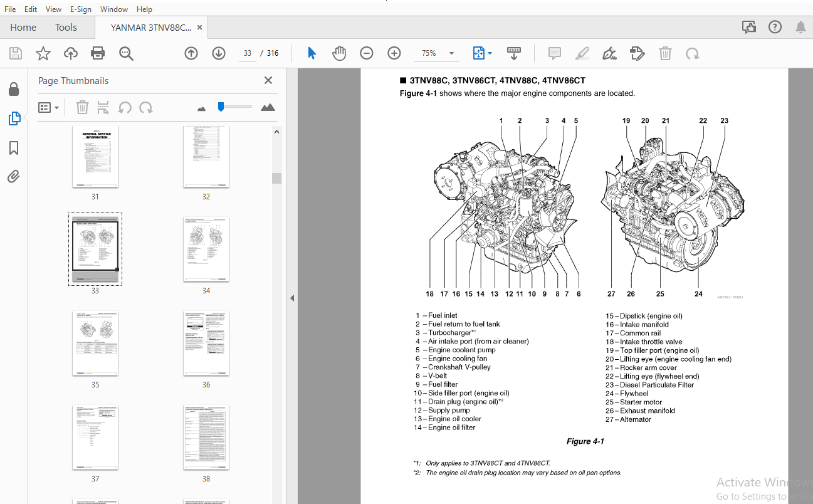Print the document

point(98,53)
